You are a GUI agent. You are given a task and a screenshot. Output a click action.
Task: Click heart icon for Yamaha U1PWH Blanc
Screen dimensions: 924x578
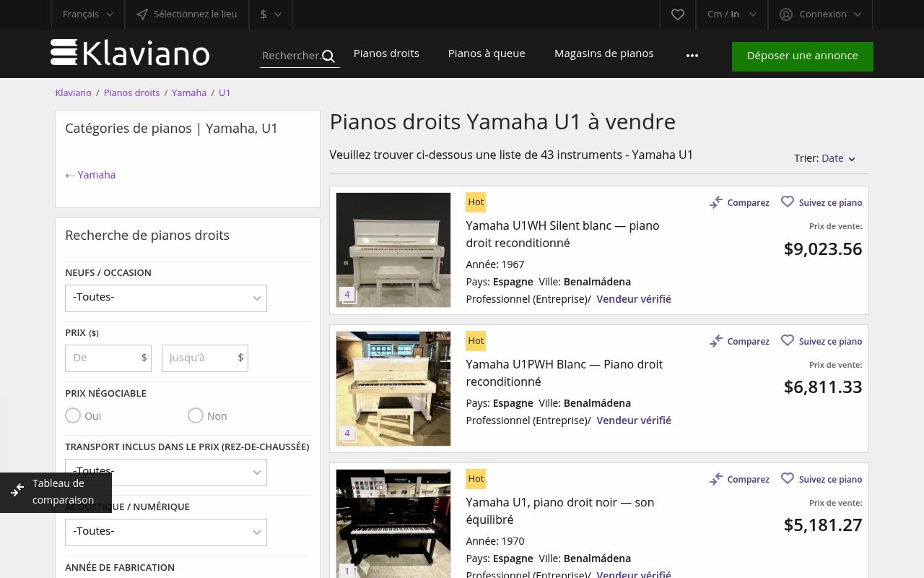click(x=788, y=340)
